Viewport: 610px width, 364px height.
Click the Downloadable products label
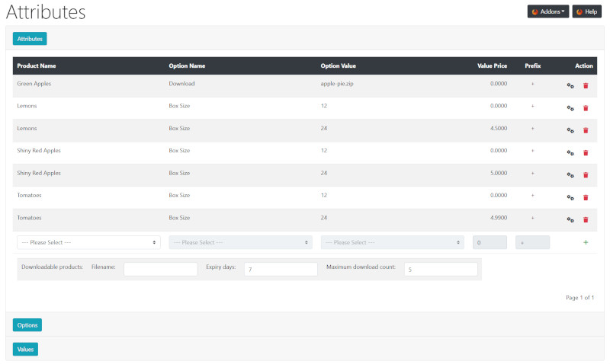52,267
